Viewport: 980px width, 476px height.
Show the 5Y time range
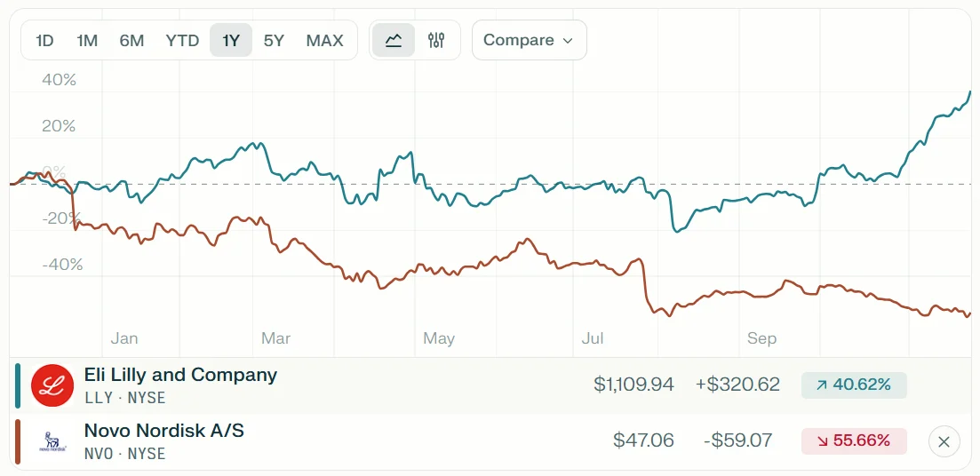274,40
